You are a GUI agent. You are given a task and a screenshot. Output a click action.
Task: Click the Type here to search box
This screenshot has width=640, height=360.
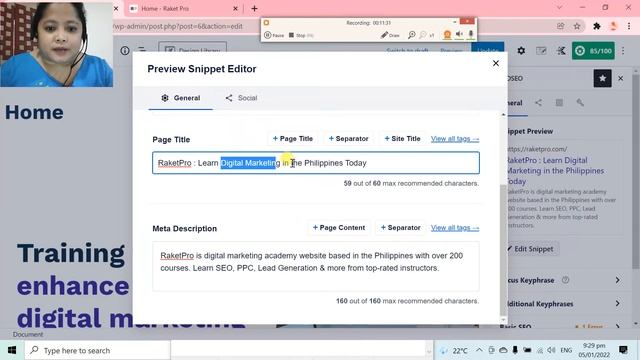(97, 350)
